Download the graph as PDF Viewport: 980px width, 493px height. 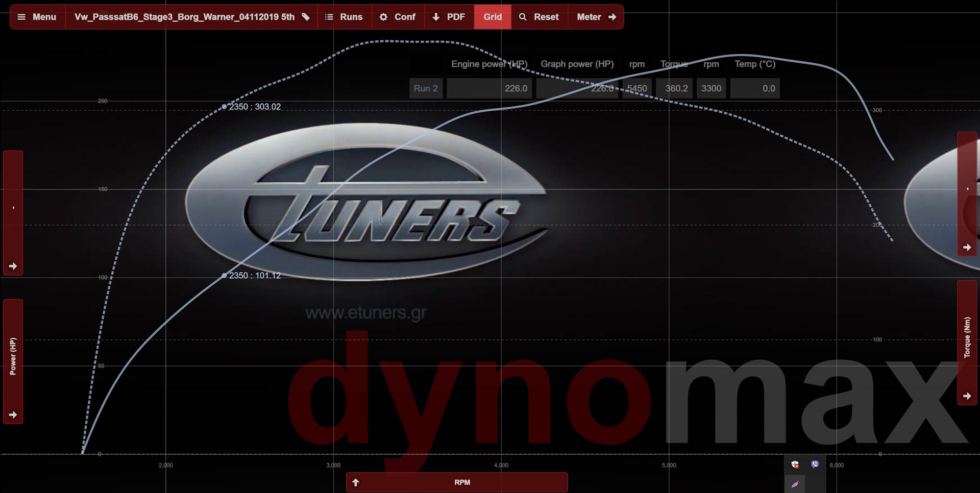449,17
